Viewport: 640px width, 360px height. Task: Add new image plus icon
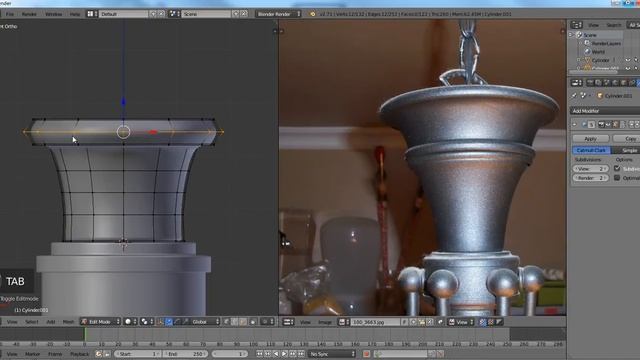(413, 322)
